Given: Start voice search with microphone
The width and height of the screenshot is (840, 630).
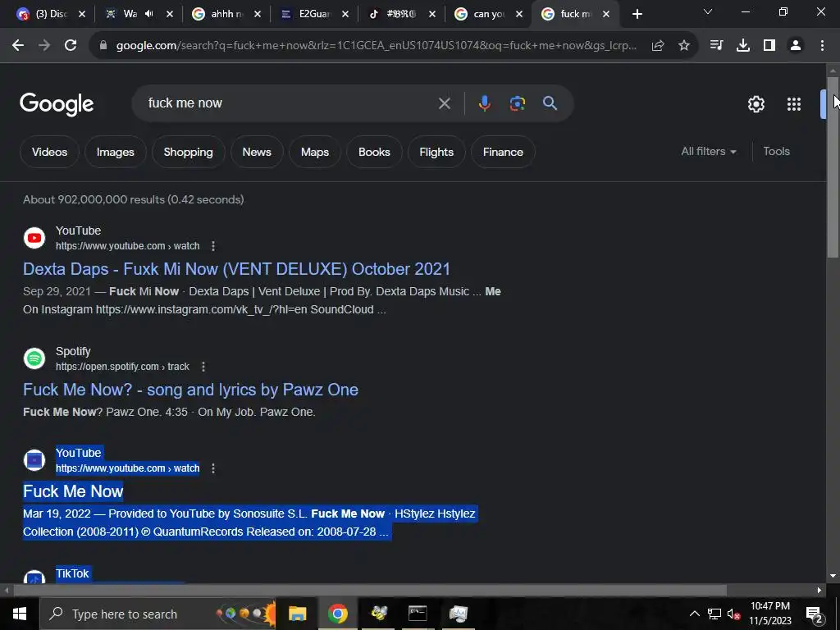Looking at the screenshot, I should click(x=484, y=103).
